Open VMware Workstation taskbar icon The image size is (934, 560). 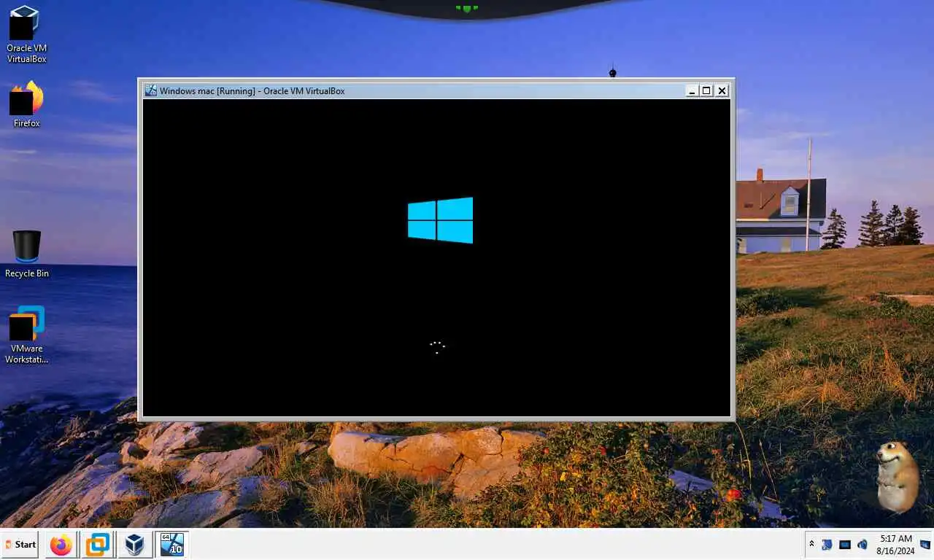(x=98, y=544)
